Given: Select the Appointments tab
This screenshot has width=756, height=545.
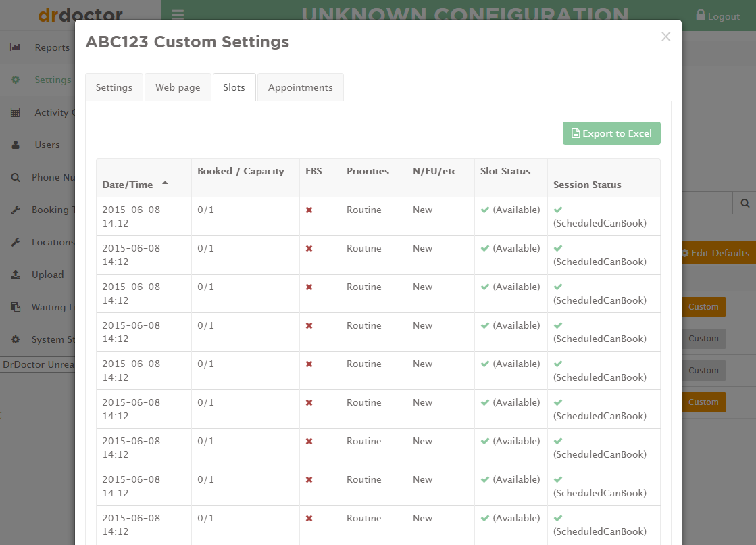Looking at the screenshot, I should point(300,87).
